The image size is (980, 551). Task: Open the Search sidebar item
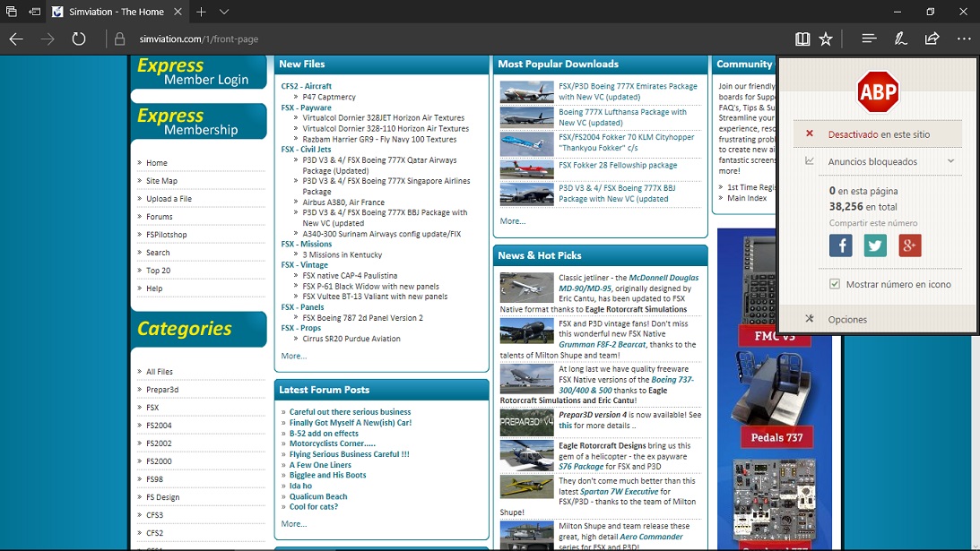[158, 253]
